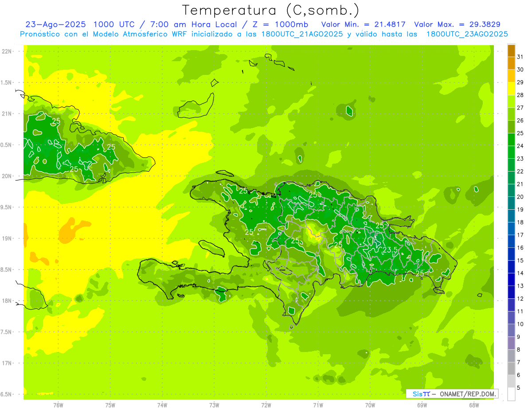Click the '72W' longitude axis label

coord(266,405)
